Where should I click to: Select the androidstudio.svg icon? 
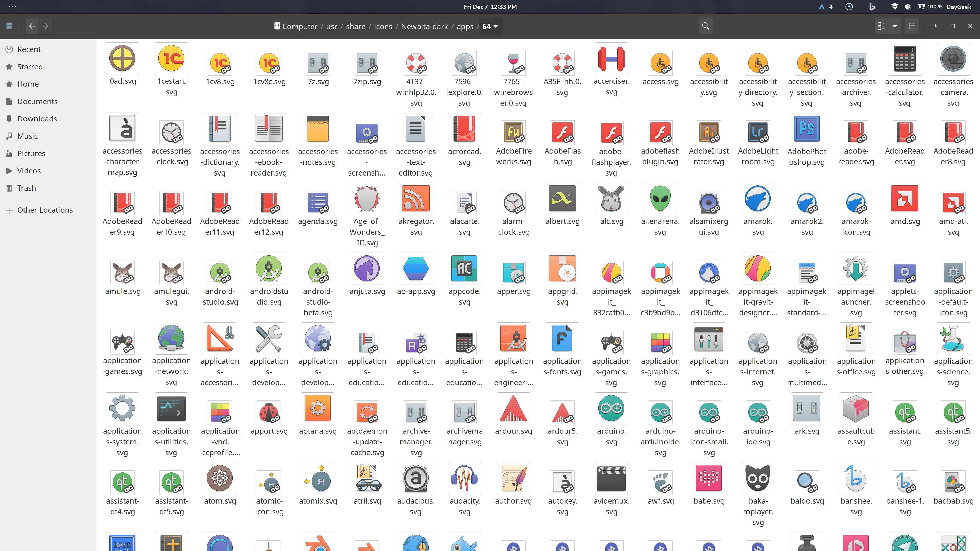[268, 268]
